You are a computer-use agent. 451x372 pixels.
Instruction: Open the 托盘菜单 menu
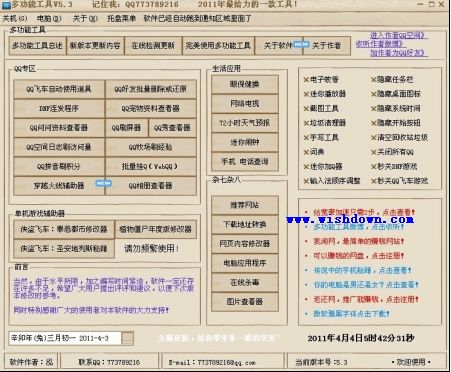coord(121,18)
